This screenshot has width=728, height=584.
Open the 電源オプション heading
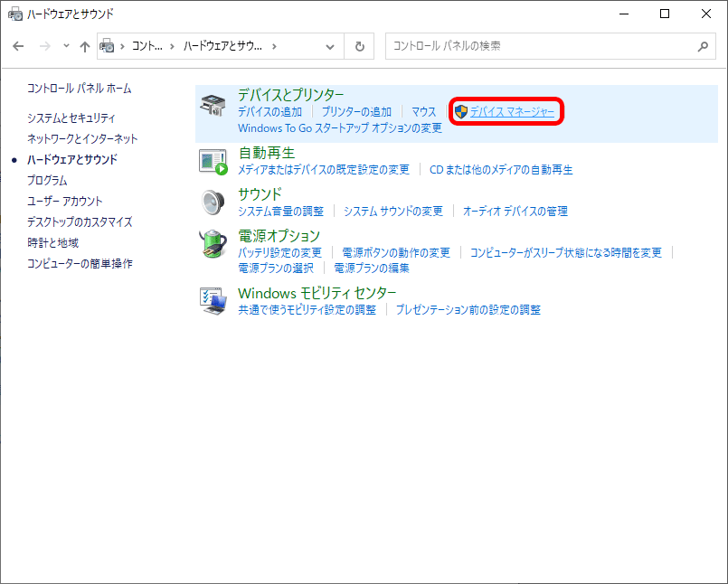tap(279, 236)
